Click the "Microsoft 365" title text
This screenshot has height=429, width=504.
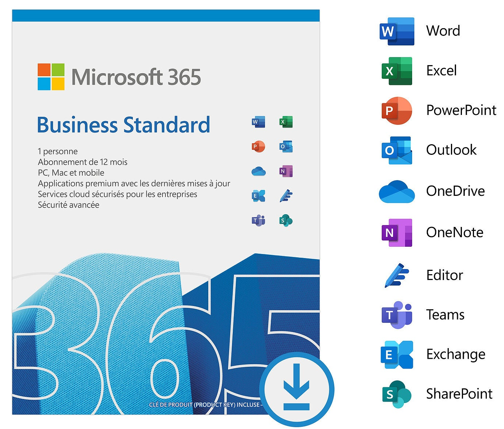pos(136,77)
